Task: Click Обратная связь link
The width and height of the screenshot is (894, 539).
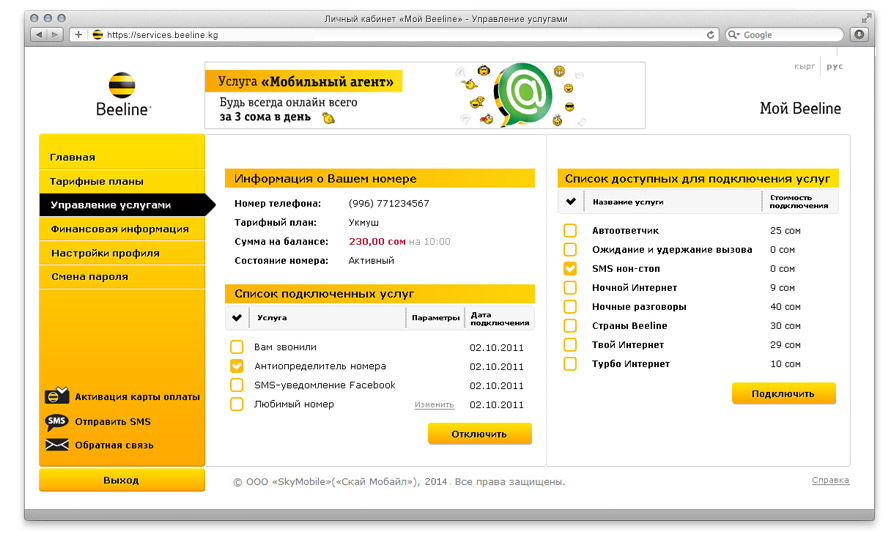Action: point(114,445)
